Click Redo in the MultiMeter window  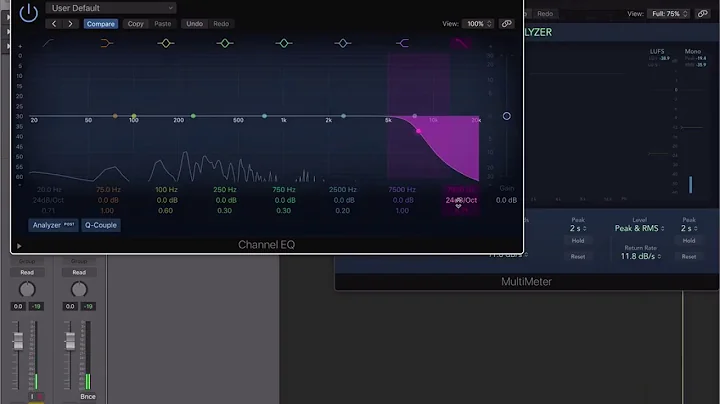[x=545, y=14]
